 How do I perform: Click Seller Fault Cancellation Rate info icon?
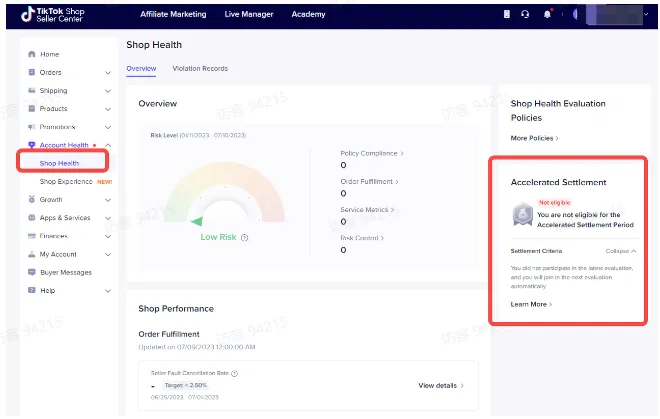click(234, 374)
